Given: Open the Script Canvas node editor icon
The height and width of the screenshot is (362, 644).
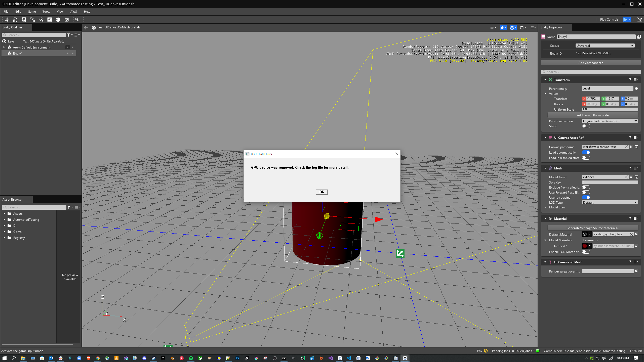Looking at the screenshot, I should click(32, 20).
